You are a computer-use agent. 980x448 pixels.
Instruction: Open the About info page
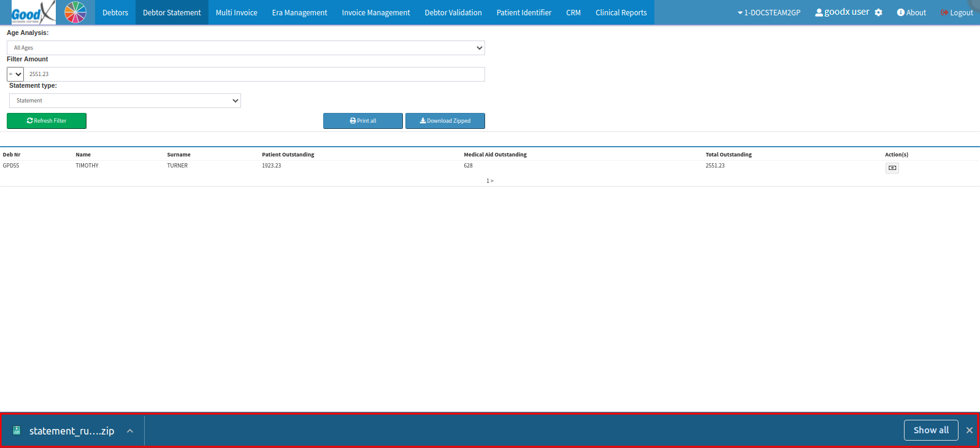[911, 12]
